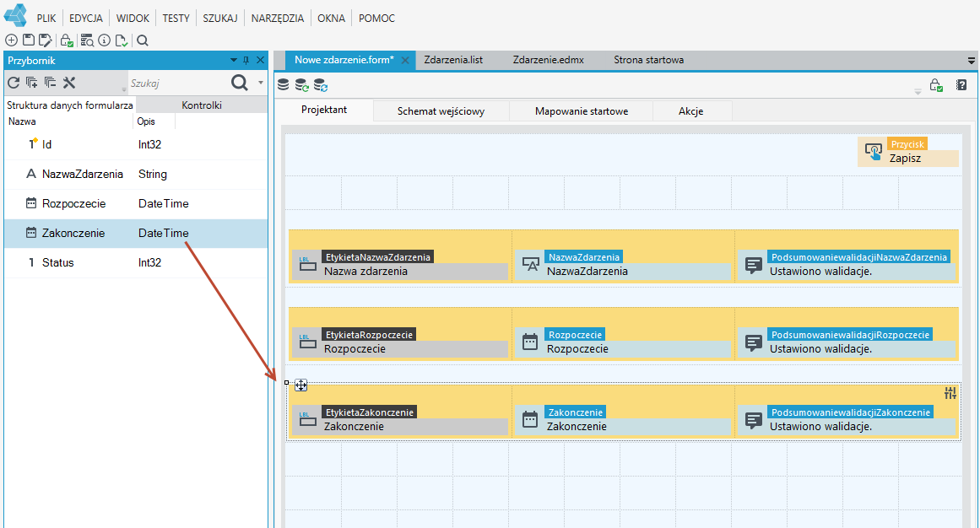This screenshot has height=528, width=980.
Task: Click the magnifier icon in the main toolbar
Action: [143, 40]
